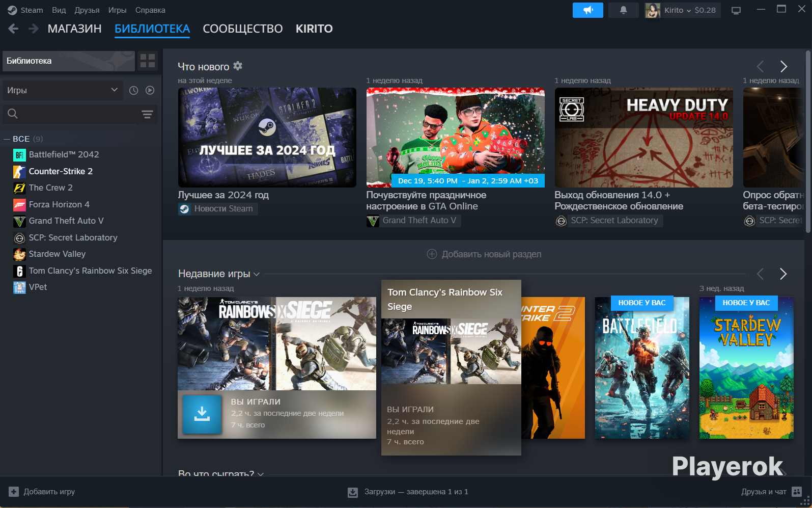The image size is (812, 508).
Task: Click Grand Theft Auto V icon in list
Action: pyautogui.click(x=19, y=221)
